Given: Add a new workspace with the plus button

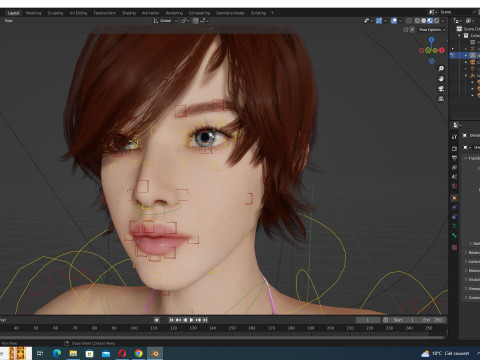Looking at the screenshot, I should pyautogui.click(x=272, y=13).
